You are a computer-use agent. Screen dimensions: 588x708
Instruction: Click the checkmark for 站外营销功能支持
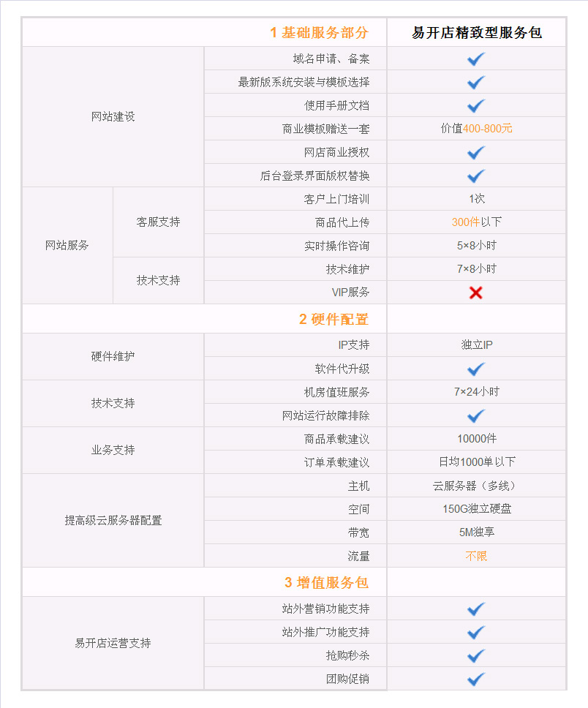coord(476,609)
